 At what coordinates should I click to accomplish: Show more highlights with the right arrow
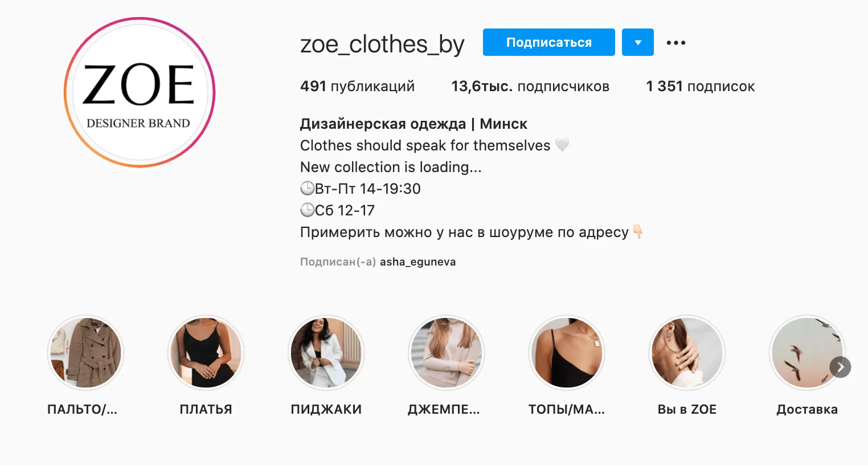[840, 368]
